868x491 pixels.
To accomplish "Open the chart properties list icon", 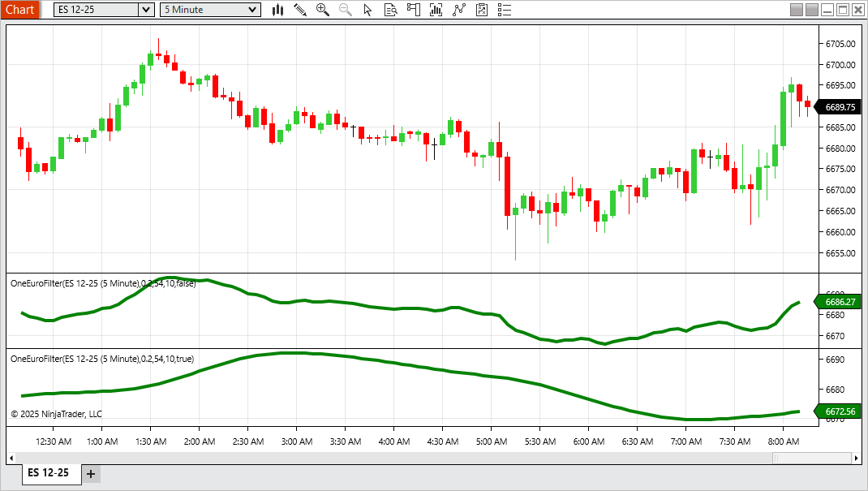I will [505, 10].
